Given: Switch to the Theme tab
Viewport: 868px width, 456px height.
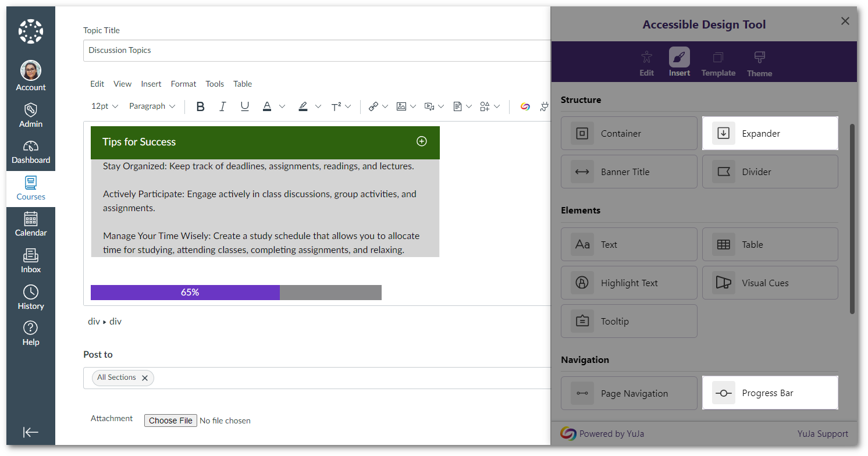Looking at the screenshot, I should click(x=759, y=64).
